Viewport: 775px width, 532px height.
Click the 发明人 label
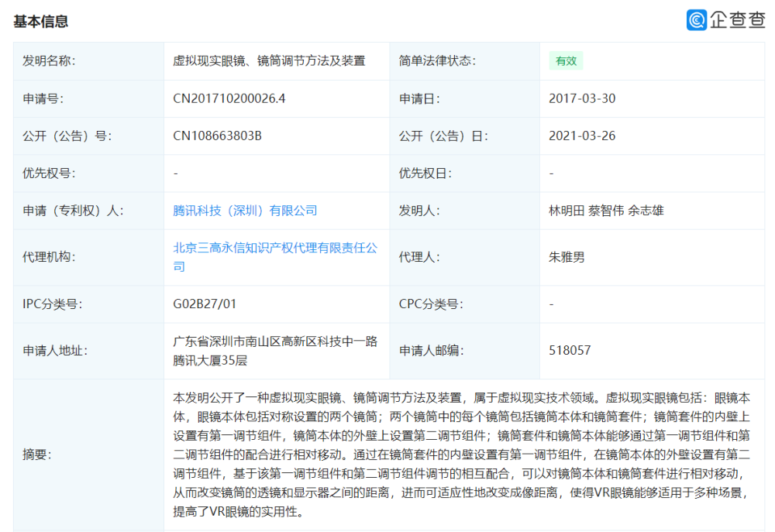(419, 211)
